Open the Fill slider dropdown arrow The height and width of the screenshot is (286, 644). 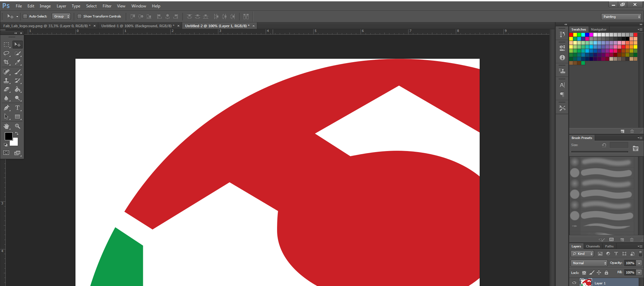639,273
